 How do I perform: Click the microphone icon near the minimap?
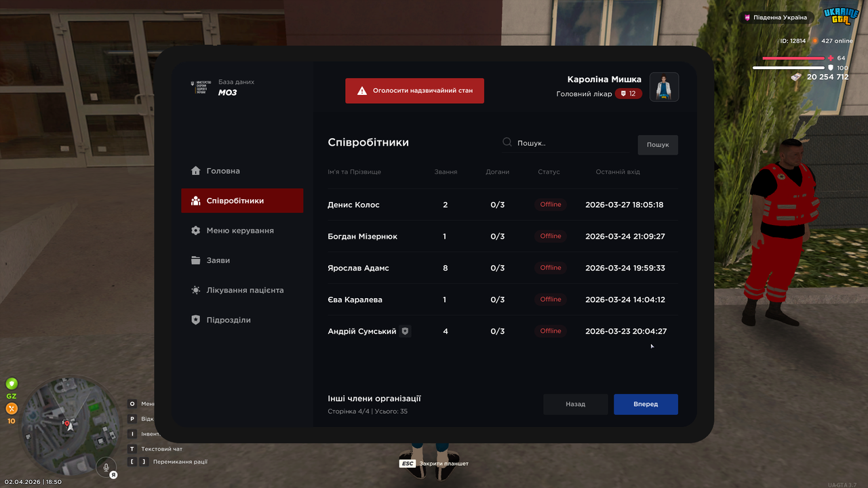[105, 466]
